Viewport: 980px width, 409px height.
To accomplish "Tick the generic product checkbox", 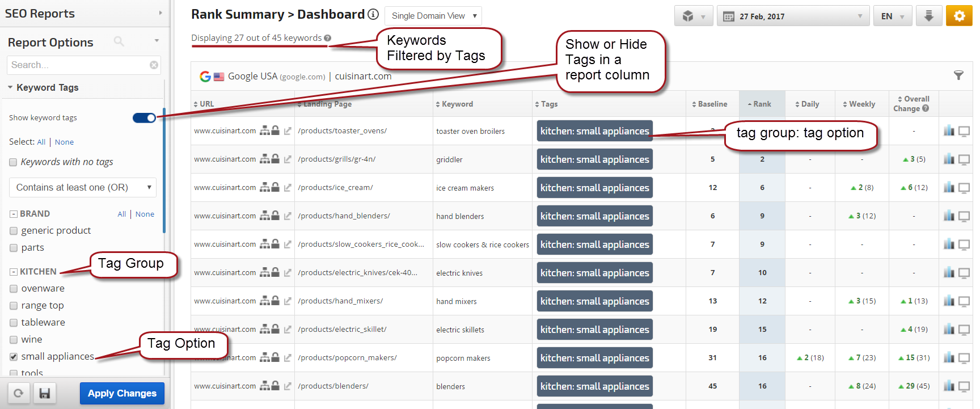I will coord(14,231).
